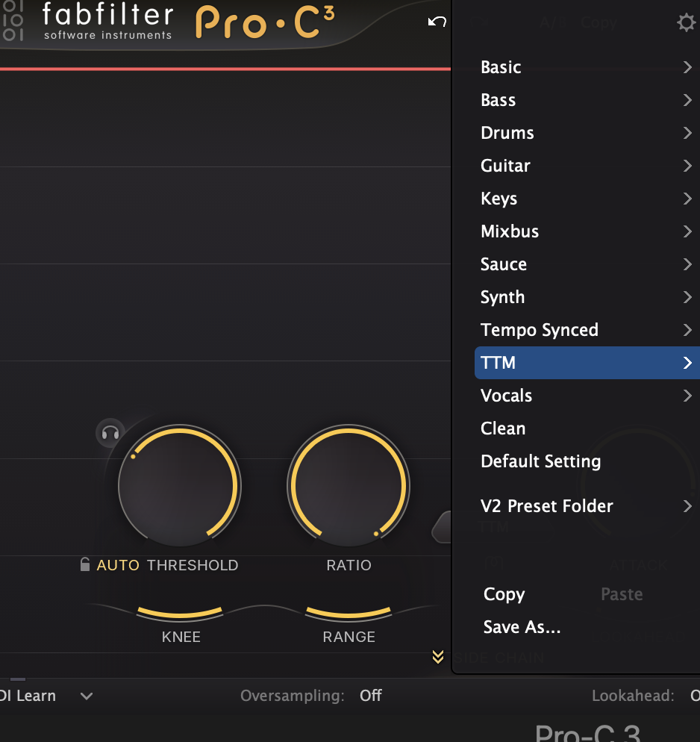Viewport: 700px width, 742px height.
Task: Click the Threshold knob
Action: [180, 486]
